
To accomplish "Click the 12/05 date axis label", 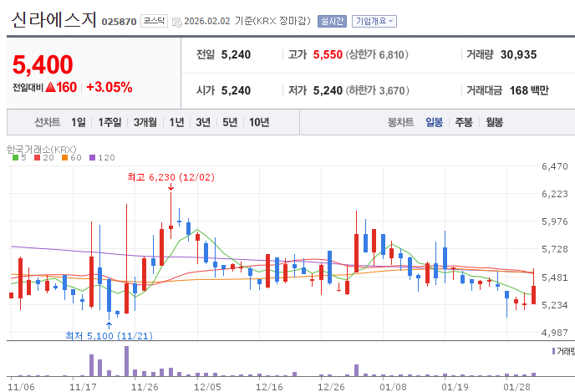I will point(207,387).
